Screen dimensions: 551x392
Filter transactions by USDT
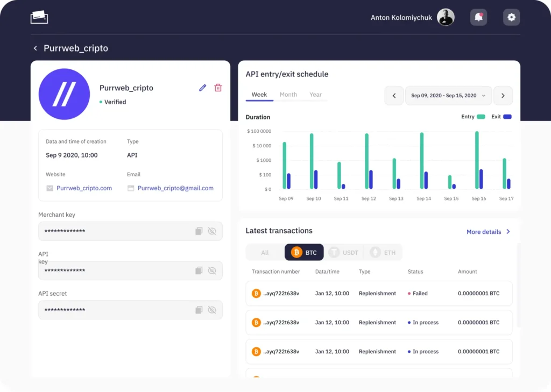point(343,252)
